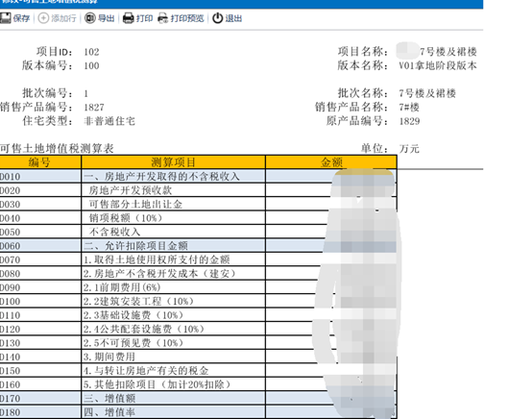Click the 打印 printer icon
The width and height of the screenshot is (532, 419).
pyautogui.click(x=128, y=18)
